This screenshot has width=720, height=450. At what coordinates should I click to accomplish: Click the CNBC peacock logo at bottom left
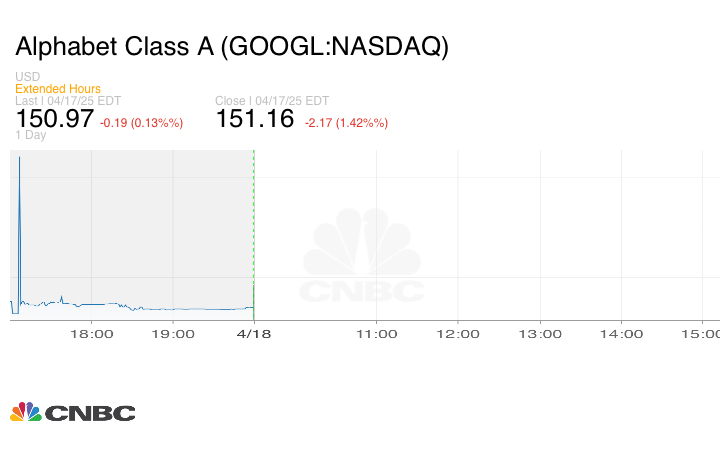pos(72,412)
